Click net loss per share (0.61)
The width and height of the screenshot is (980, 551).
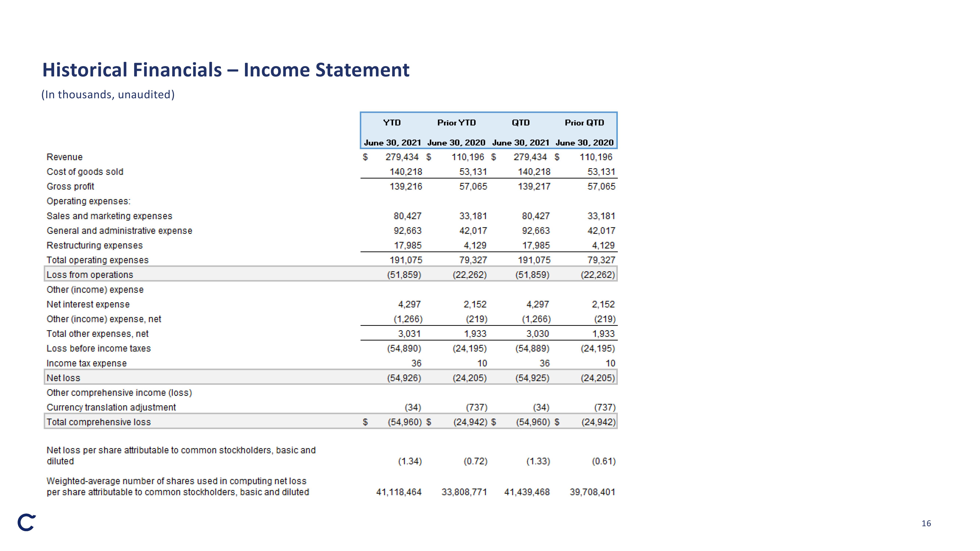(x=604, y=461)
